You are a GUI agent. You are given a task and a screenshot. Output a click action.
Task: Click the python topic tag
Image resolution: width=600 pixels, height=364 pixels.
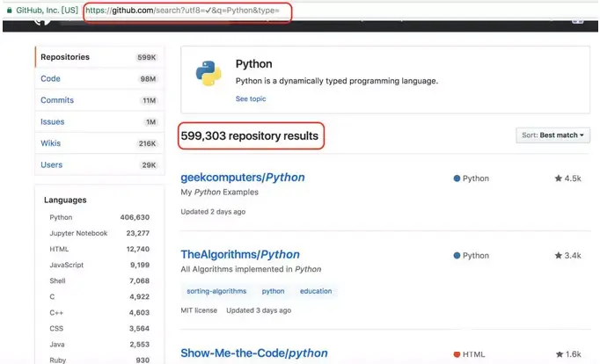[x=274, y=291]
